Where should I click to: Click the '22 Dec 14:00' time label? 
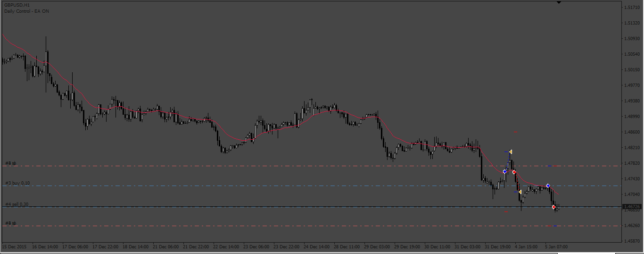click(226, 247)
